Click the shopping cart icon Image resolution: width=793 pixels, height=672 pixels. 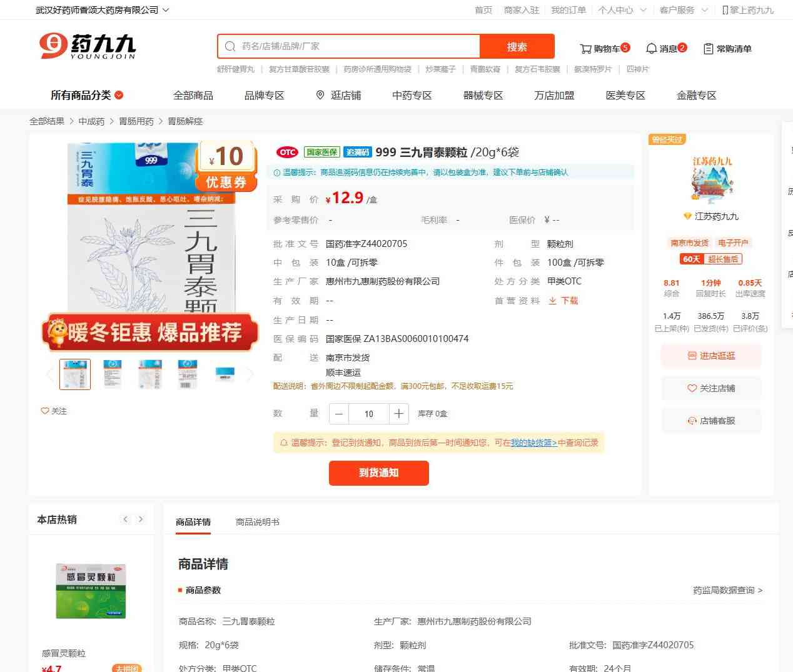pos(585,49)
